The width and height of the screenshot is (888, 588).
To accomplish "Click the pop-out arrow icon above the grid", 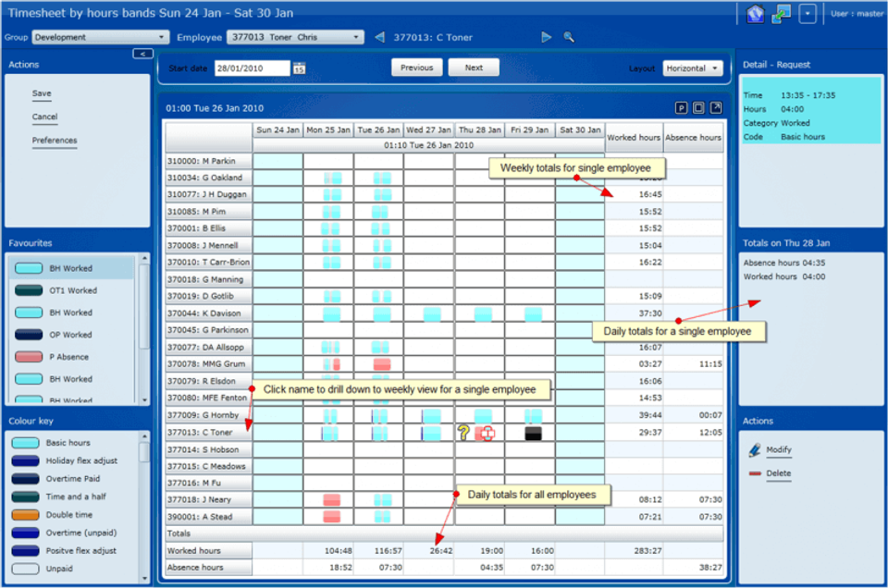I will coord(716,108).
